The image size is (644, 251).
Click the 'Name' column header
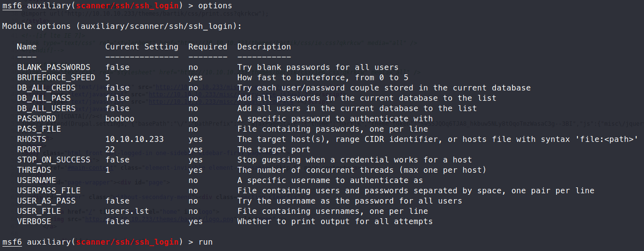pyautogui.click(x=26, y=47)
